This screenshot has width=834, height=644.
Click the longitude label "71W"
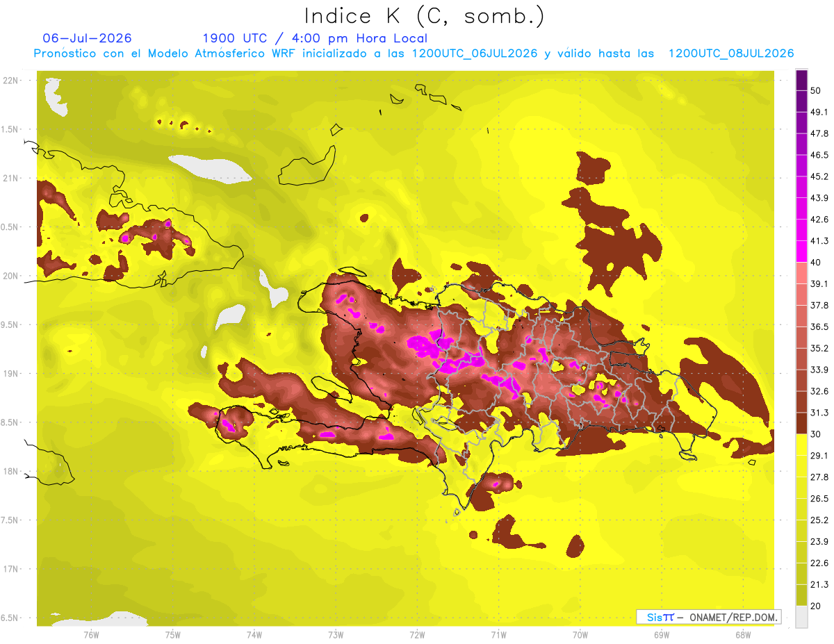click(x=498, y=635)
